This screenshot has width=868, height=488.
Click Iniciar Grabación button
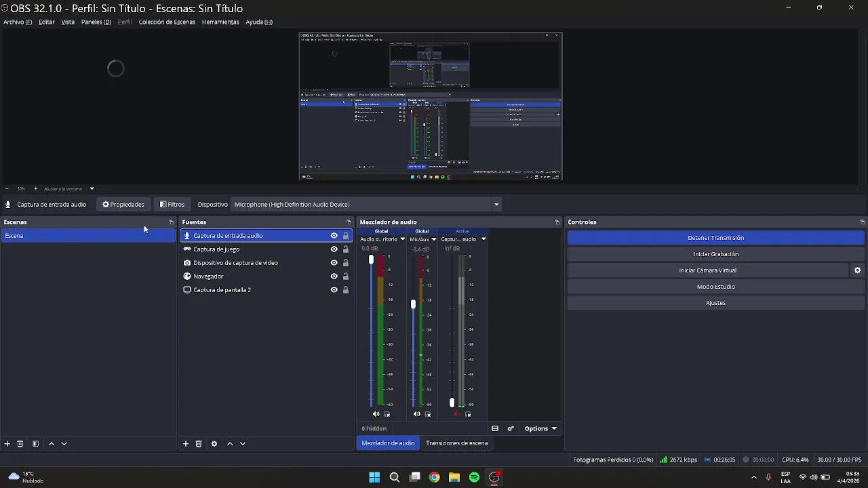(715, 254)
